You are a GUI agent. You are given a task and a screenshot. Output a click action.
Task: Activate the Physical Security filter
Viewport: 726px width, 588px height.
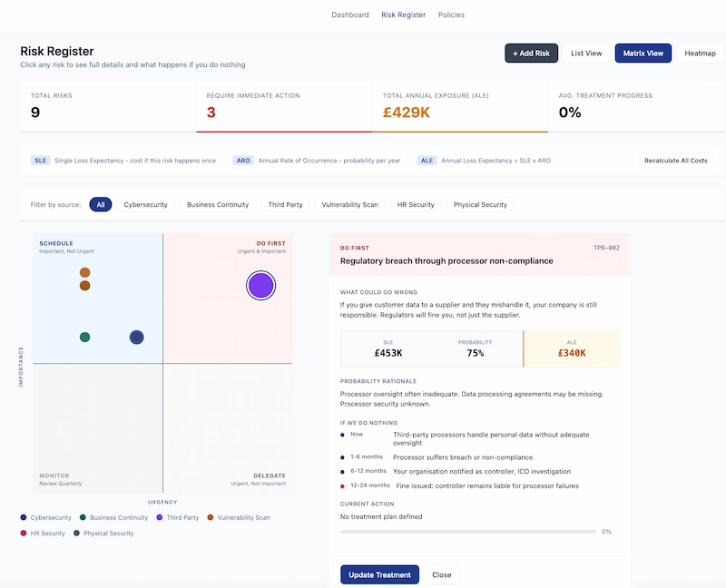pyautogui.click(x=480, y=204)
